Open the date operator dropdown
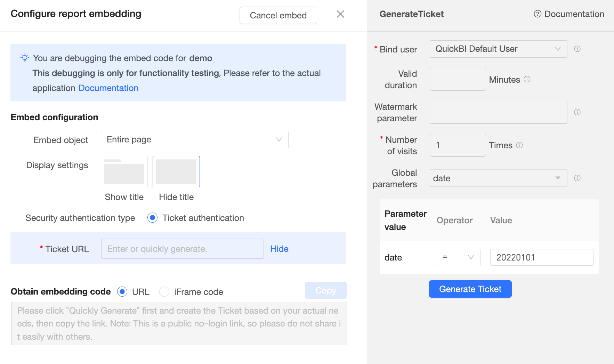Screen dimensions: 614x364 458,257
